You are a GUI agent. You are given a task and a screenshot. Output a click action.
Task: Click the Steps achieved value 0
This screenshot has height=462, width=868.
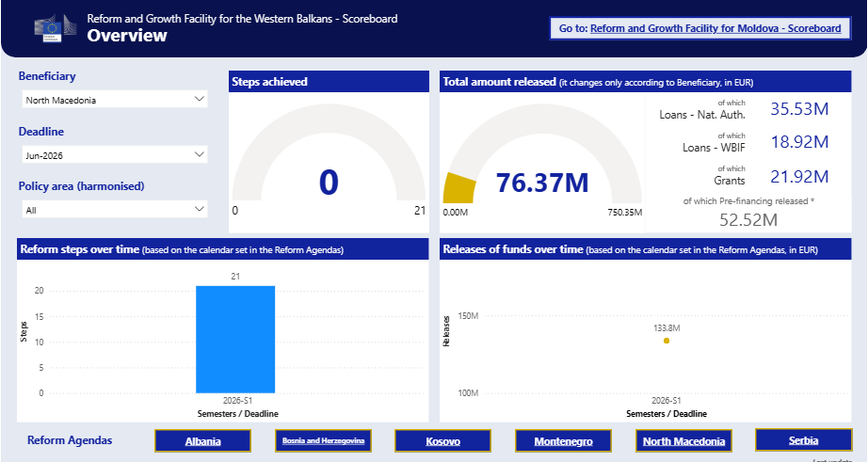coord(329,182)
